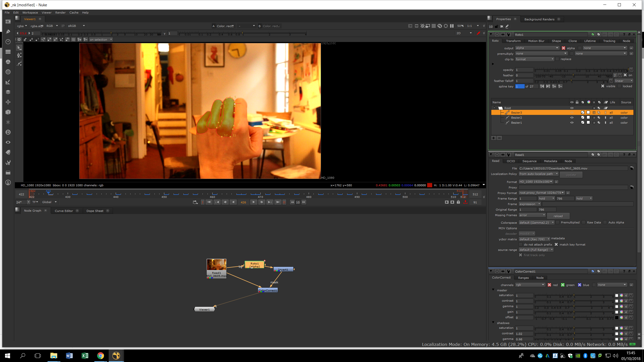Uncheck the red channel checkbox
The width and height of the screenshot is (644, 362).
[549, 285]
